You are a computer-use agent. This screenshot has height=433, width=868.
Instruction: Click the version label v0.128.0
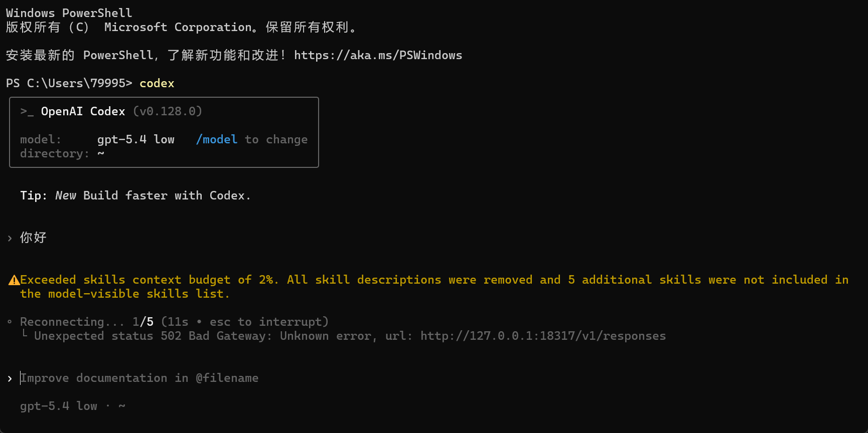pos(168,111)
